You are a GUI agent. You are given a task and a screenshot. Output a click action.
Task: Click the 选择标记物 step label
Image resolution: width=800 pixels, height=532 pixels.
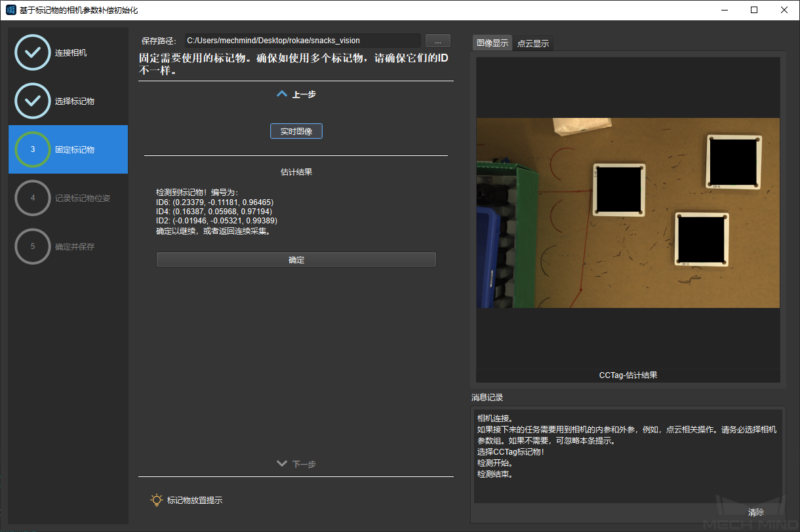click(x=75, y=101)
